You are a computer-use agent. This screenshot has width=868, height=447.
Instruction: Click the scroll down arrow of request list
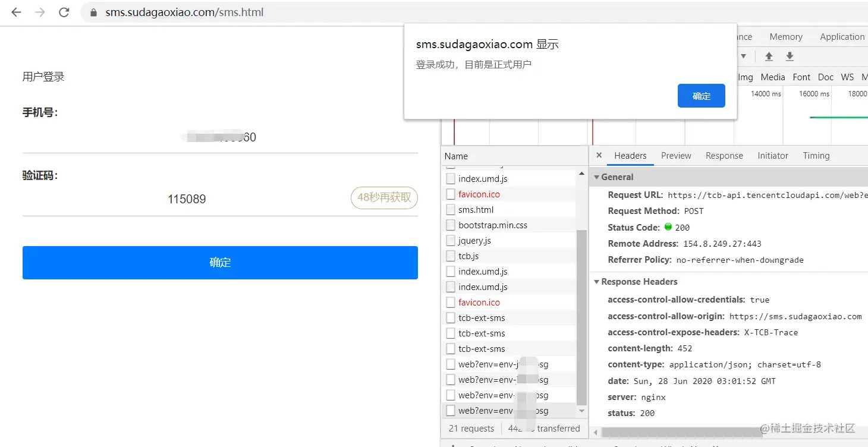point(581,411)
